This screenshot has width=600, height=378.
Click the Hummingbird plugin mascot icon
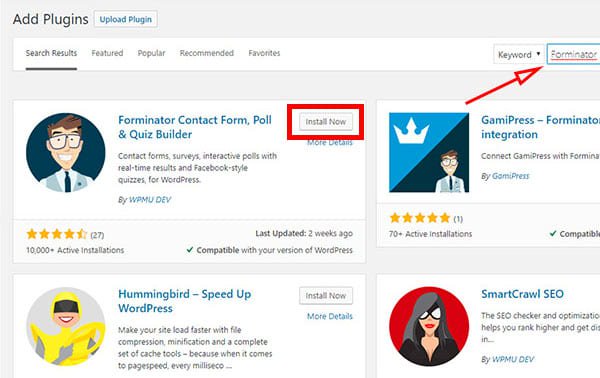pyautogui.click(x=66, y=326)
